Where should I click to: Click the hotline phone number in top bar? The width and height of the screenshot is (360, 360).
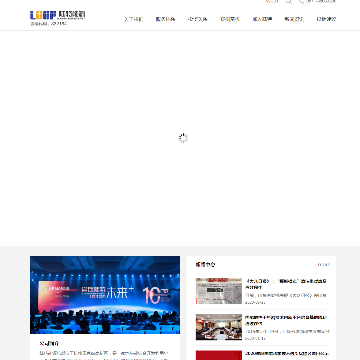(x=321, y=1)
